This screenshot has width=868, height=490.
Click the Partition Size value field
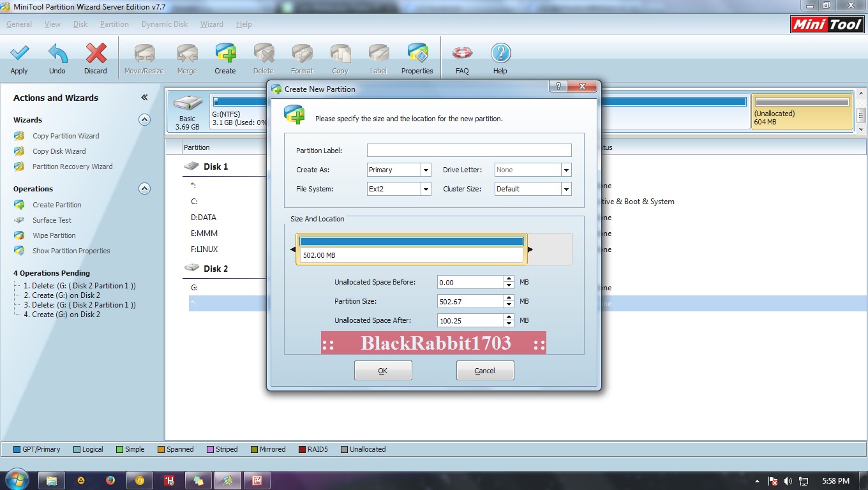coord(470,301)
